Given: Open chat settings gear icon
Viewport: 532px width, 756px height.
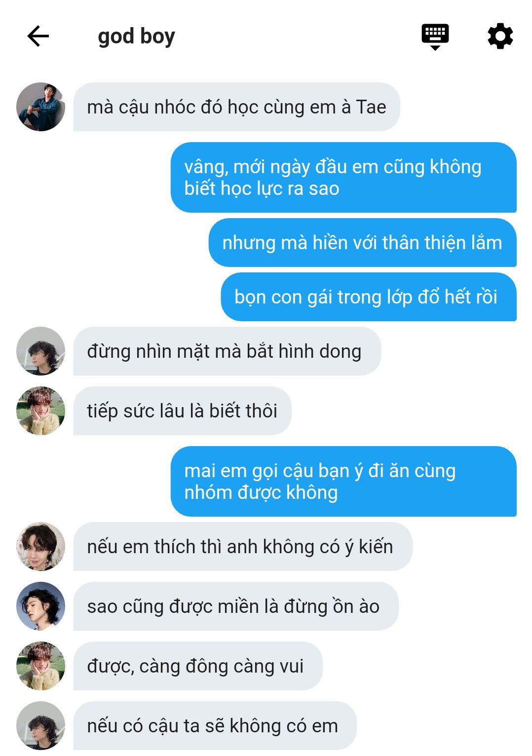Looking at the screenshot, I should tap(500, 36).
